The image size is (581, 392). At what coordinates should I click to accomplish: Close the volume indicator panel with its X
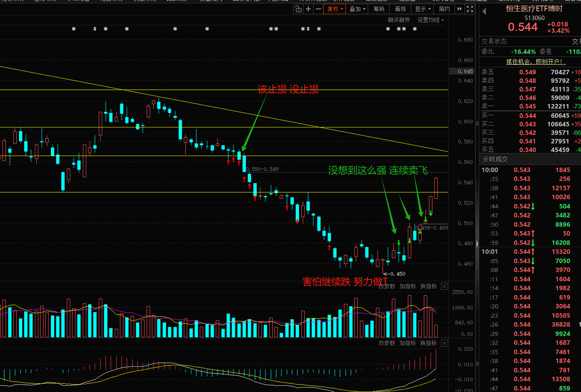coord(444,286)
